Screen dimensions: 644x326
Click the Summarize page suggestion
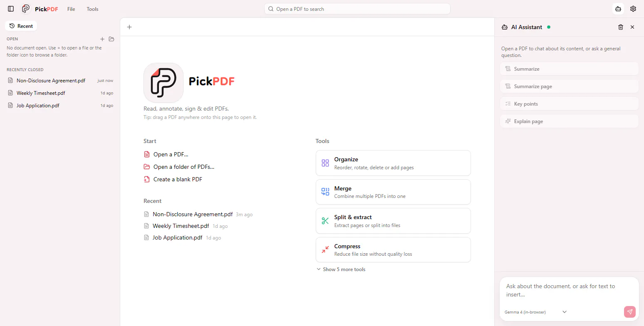(x=569, y=86)
